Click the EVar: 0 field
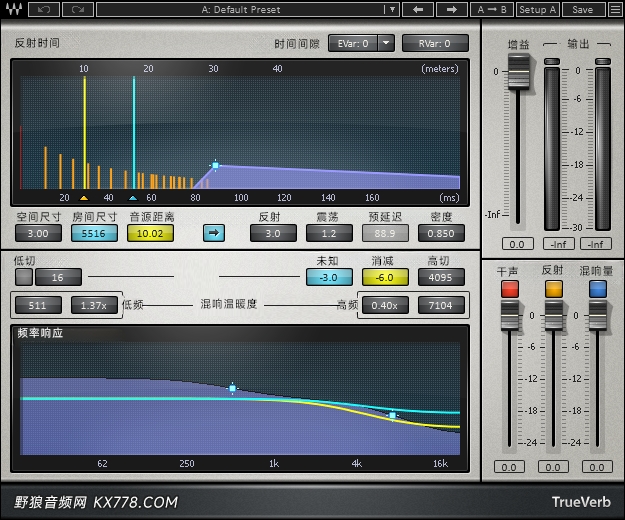 tap(353, 43)
